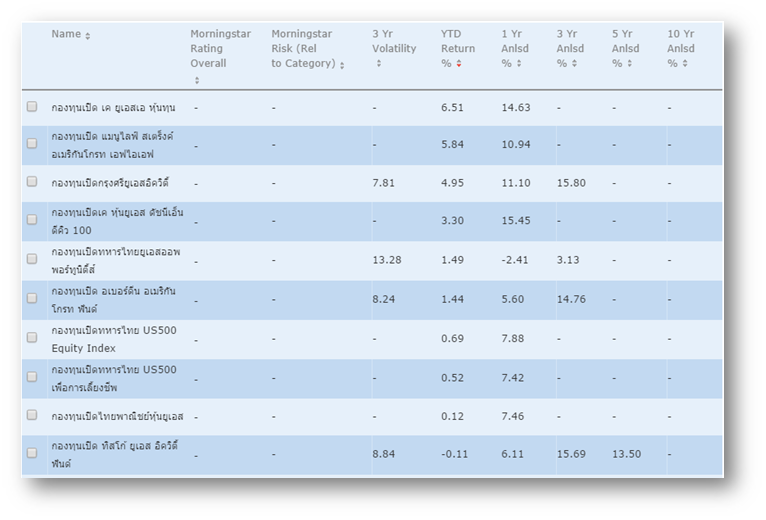Click sort icon beside Morningstar Risk header
The height and width of the screenshot is (520, 766).
point(342,65)
